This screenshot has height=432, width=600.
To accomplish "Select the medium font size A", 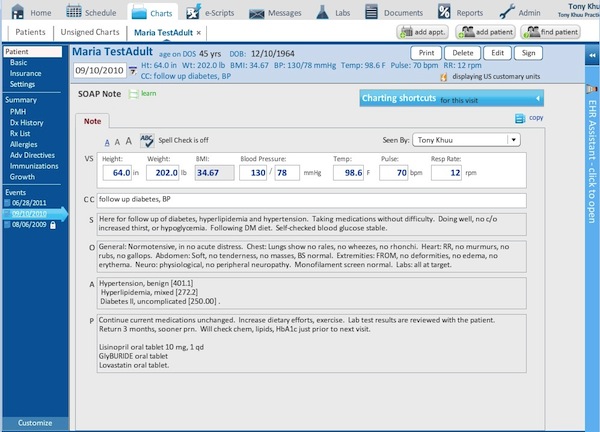I will [117, 142].
